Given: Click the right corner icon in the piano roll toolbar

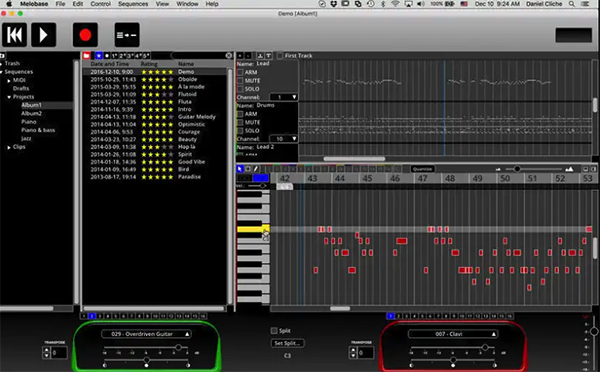Looking at the screenshot, I should pyautogui.click(x=593, y=169).
